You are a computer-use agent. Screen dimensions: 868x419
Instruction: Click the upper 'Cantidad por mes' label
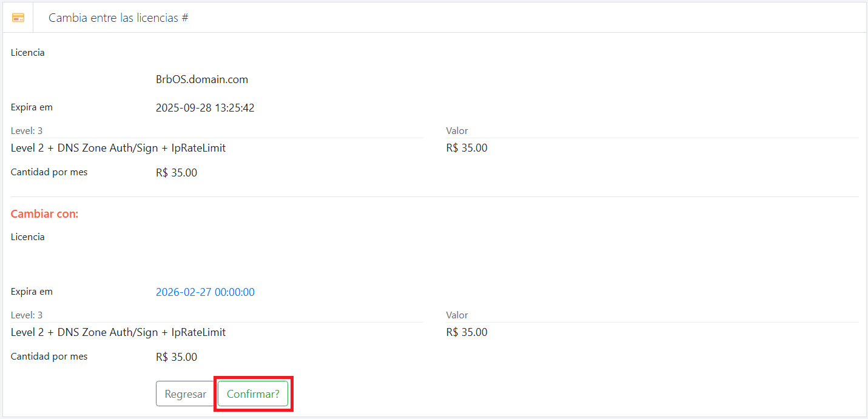(49, 172)
